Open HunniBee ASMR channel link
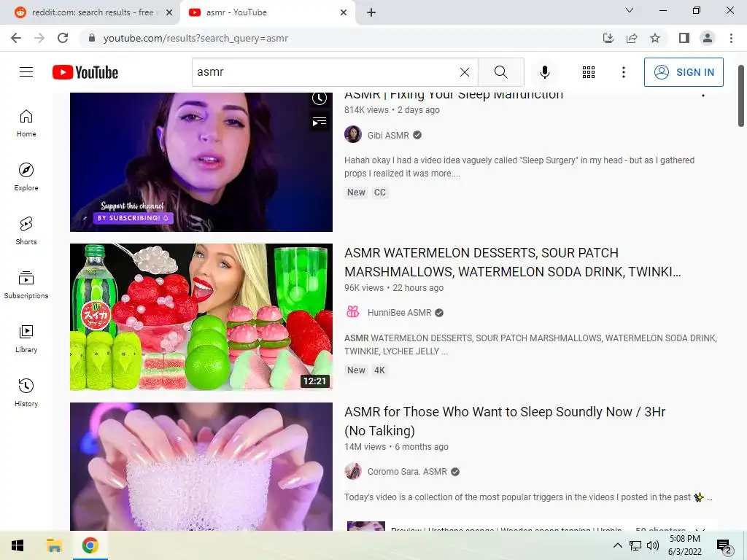The height and width of the screenshot is (560, 747). tap(399, 312)
